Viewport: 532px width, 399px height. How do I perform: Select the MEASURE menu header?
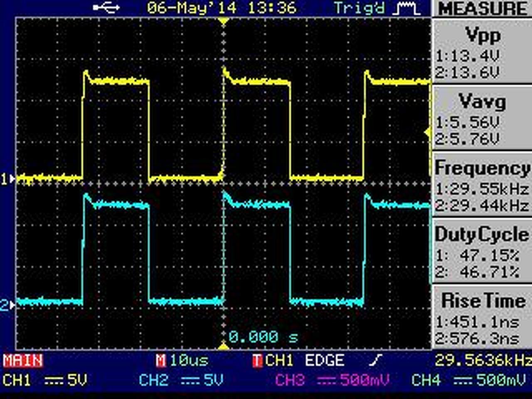pyautogui.click(x=482, y=8)
